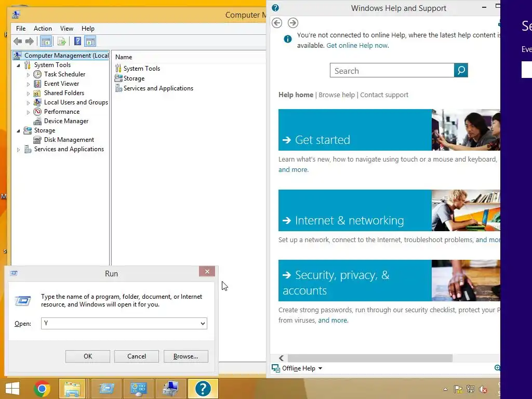Collapse the Storage tree node
This screenshot has width=532, height=399.
click(x=18, y=130)
